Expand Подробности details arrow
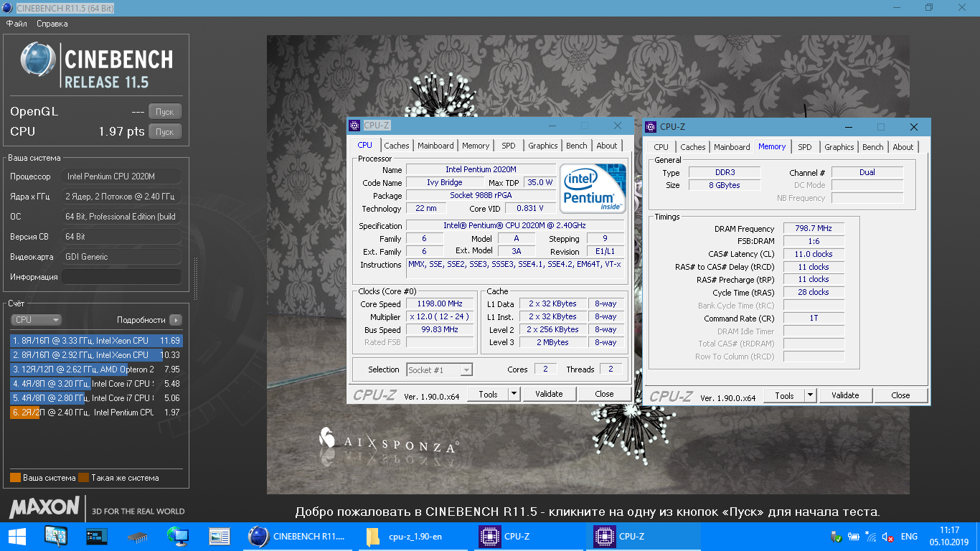Viewport: 980px width, 551px height. pos(176,320)
